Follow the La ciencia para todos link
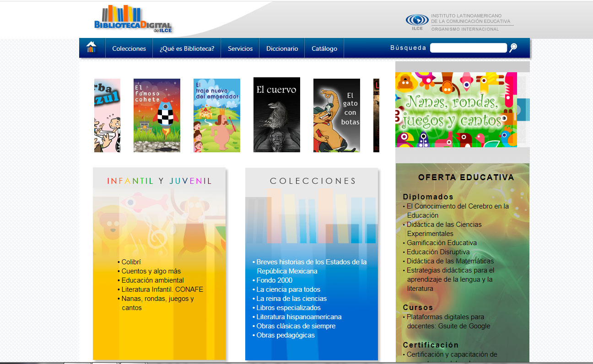The image size is (593, 364). point(288,289)
